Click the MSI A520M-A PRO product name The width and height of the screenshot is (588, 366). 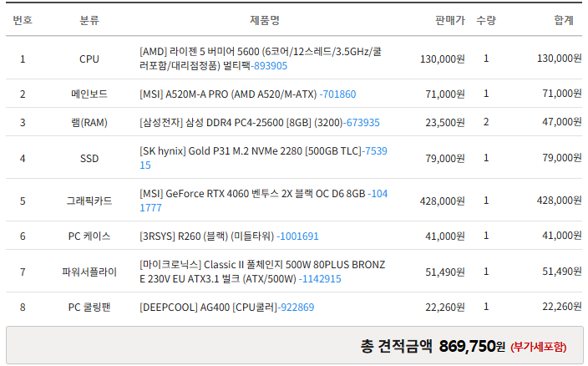click(x=228, y=94)
